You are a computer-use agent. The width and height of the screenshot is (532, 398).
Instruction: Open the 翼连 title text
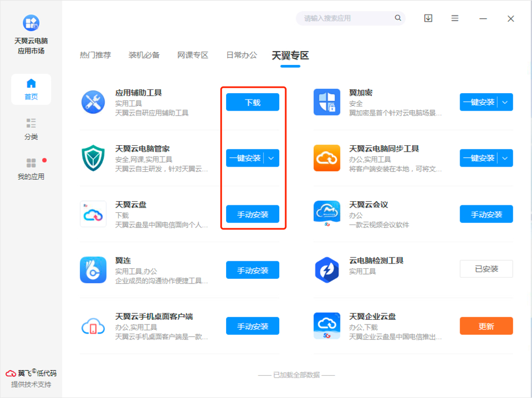pyautogui.click(x=123, y=261)
